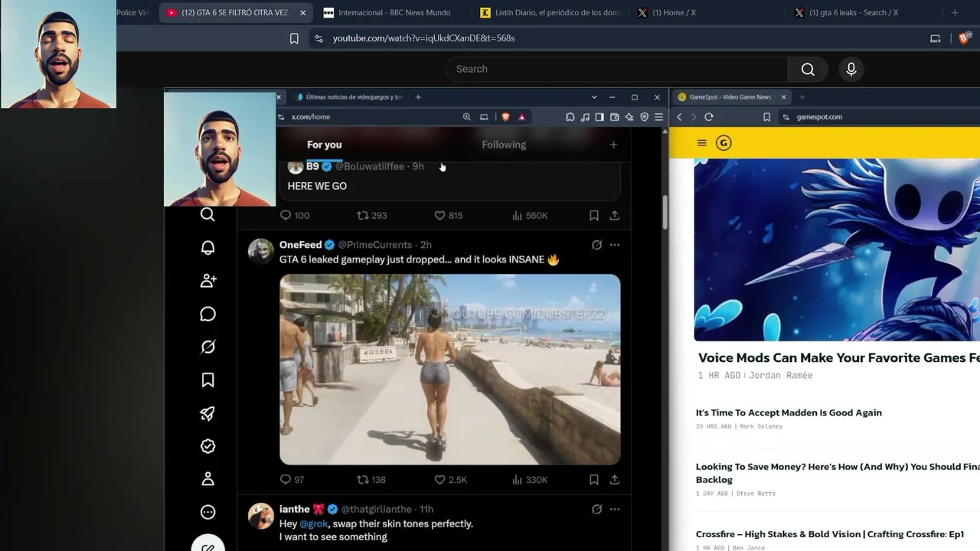
Task: Select the GTA 6 SE FILTRÓ YouTube tab
Action: (x=237, y=12)
